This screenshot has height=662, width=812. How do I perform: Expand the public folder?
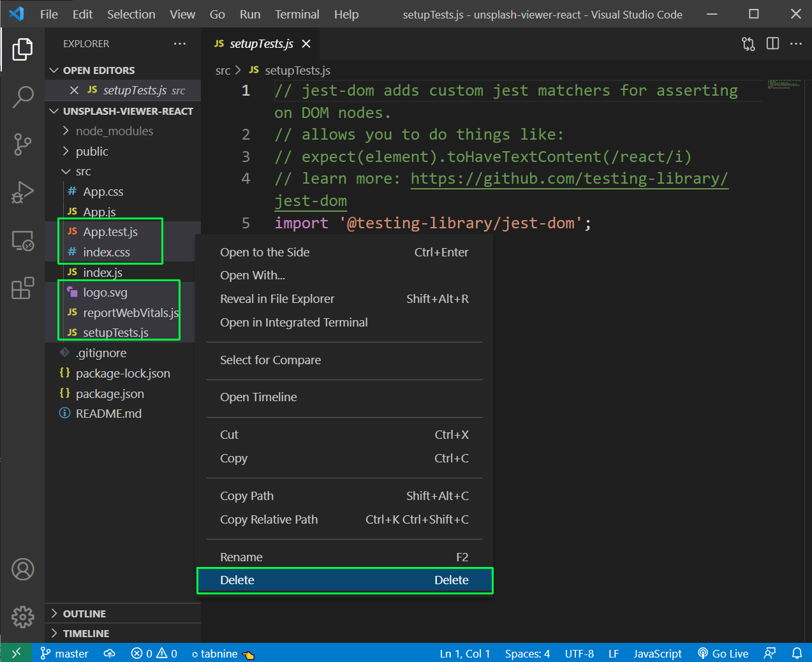(92, 151)
